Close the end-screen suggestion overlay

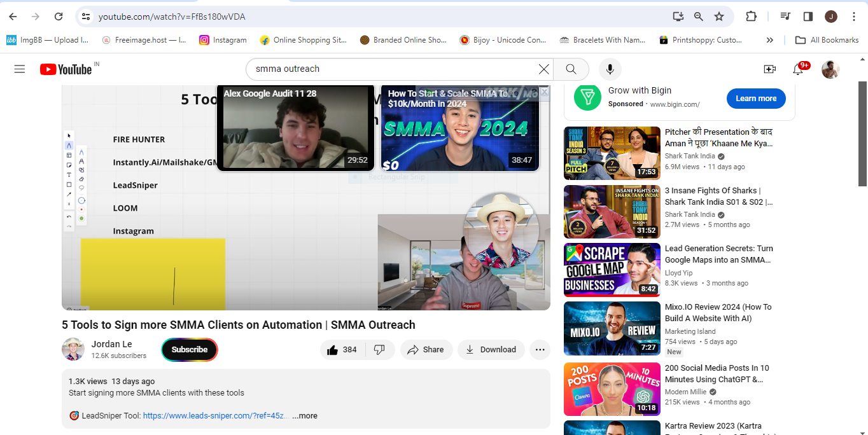pyautogui.click(x=544, y=92)
